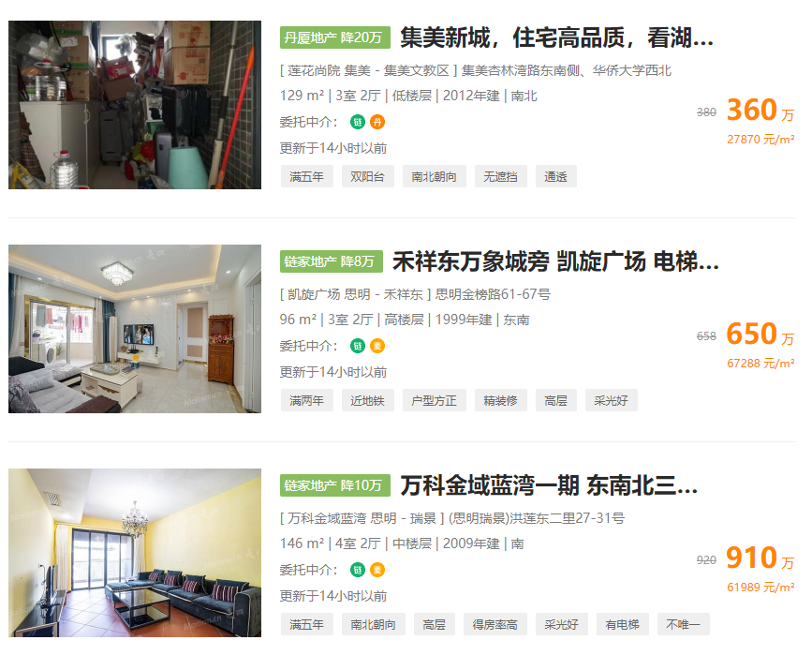Click the orange 麦 icon in the 万科金域蓝湾 listing
The width and height of the screenshot is (812, 655).
click(377, 570)
